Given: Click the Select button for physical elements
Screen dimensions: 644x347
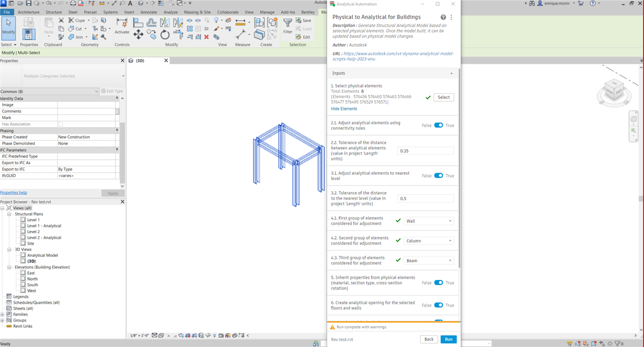Looking at the screenshot, I should click(444, 97).
